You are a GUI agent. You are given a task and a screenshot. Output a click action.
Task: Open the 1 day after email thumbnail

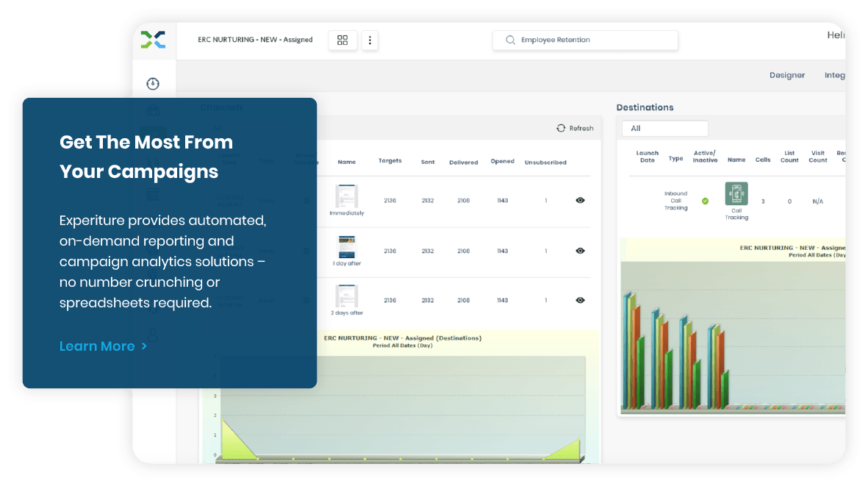346,247
